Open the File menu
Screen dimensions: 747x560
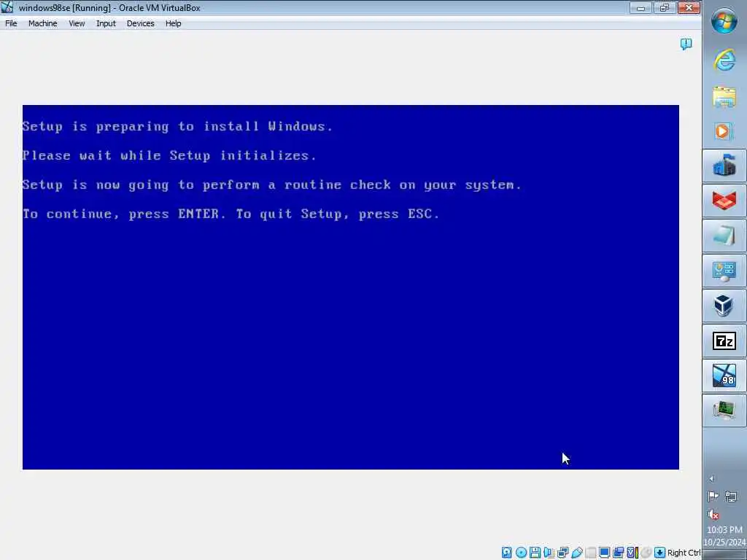11,23
